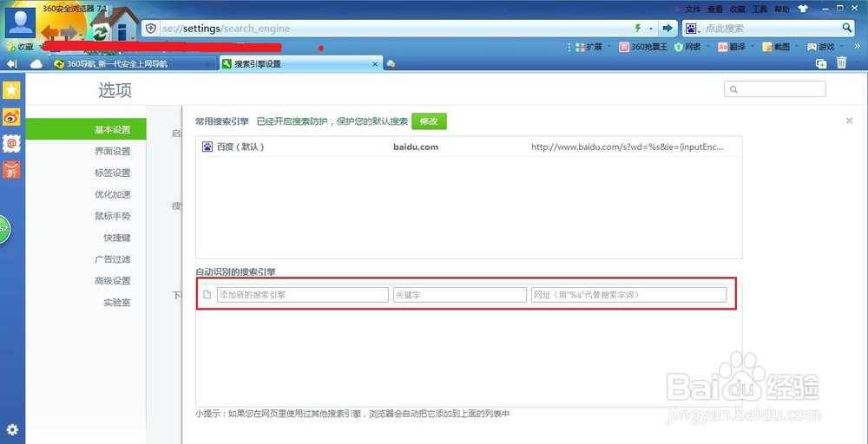Open the yellow star favorites sidebar icon

pos(11,90)
